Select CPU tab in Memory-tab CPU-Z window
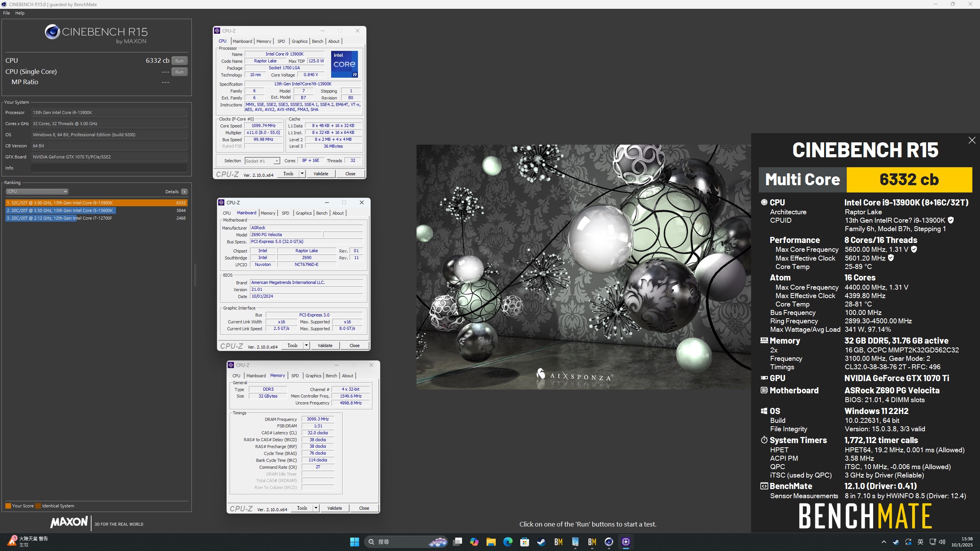 point(237,376)
